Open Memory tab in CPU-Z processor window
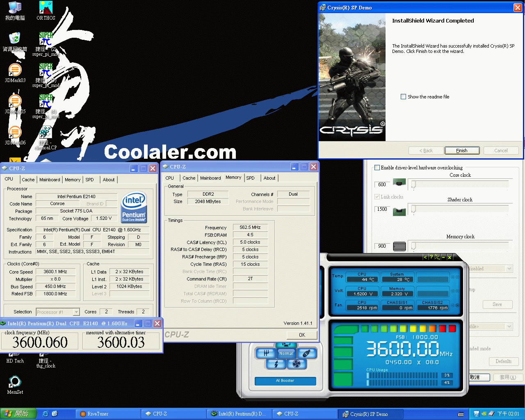Viewport: 525px width, 420px height. 73,180
